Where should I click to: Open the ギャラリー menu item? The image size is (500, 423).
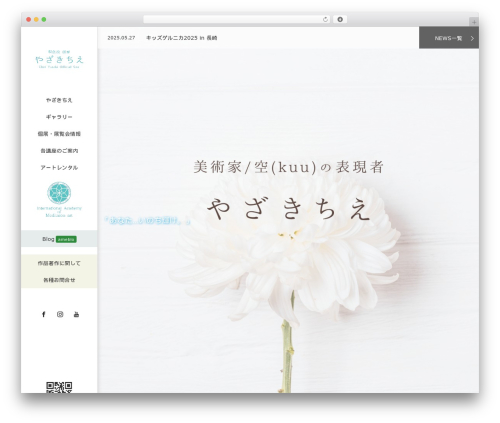click(59, 117)
